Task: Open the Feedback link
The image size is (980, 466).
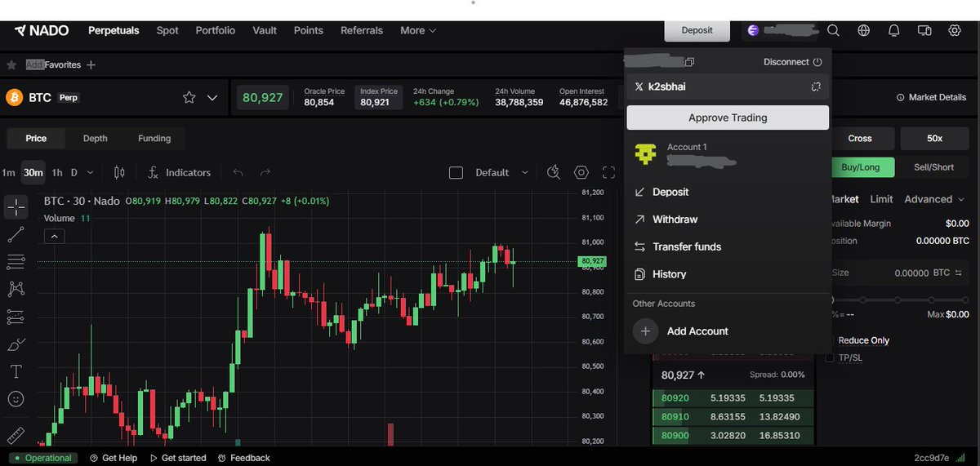Action: point(243,458)
